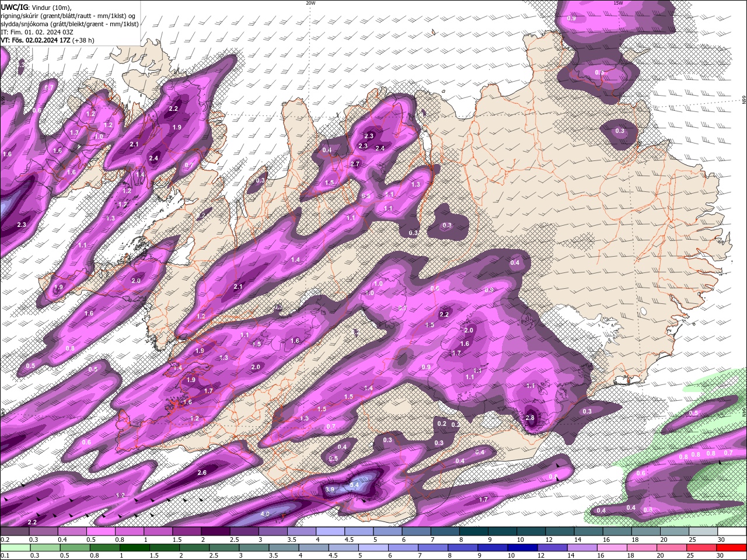Click upper legend swatch between 0.5 and 0.8
This screenshot has height=560, width=747.
pos(101,531)
